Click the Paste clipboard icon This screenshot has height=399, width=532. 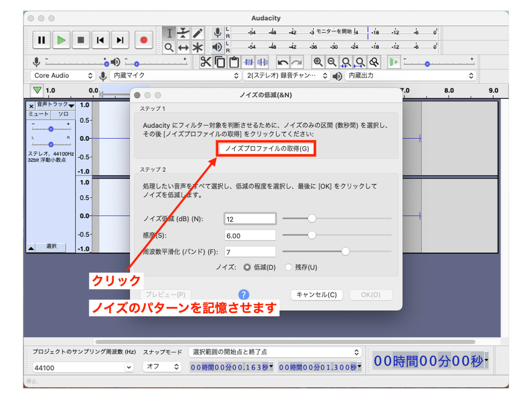click(234, 62)
